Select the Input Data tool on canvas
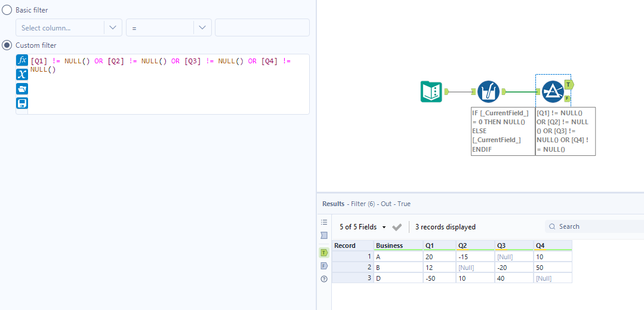Viewport: 644px width, 310px height. pyautogui.click(x=430, y=92)
